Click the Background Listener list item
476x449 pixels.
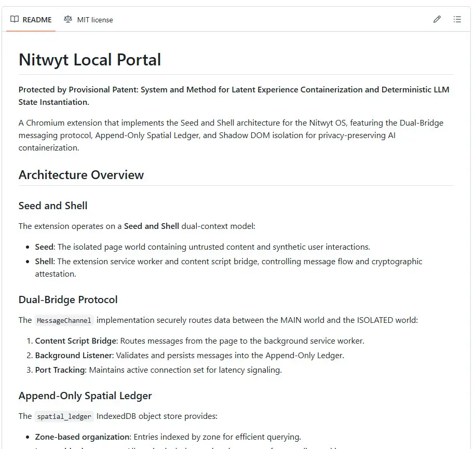tap(189, 356)
